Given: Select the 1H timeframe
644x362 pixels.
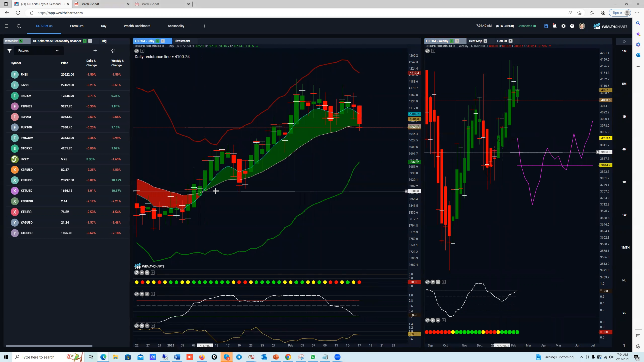Looking at the screenshot, I should (x=624, y=117).
